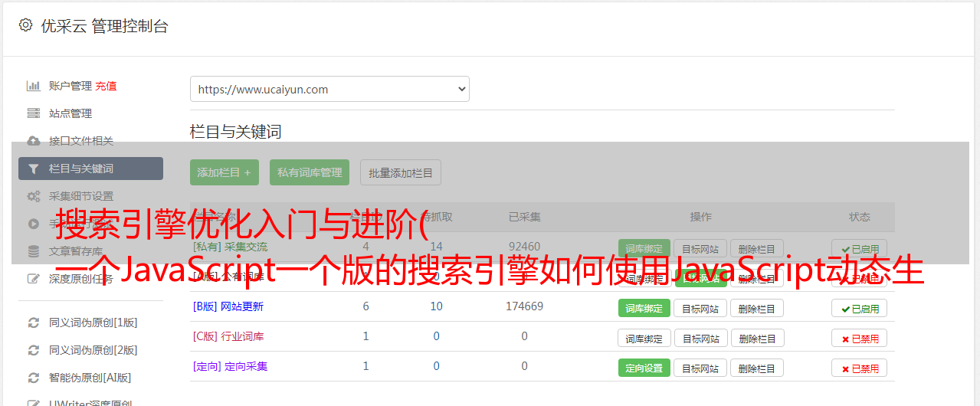Click the 操作 column header
The height and width of the screenshot is (406, 980).
701,217
